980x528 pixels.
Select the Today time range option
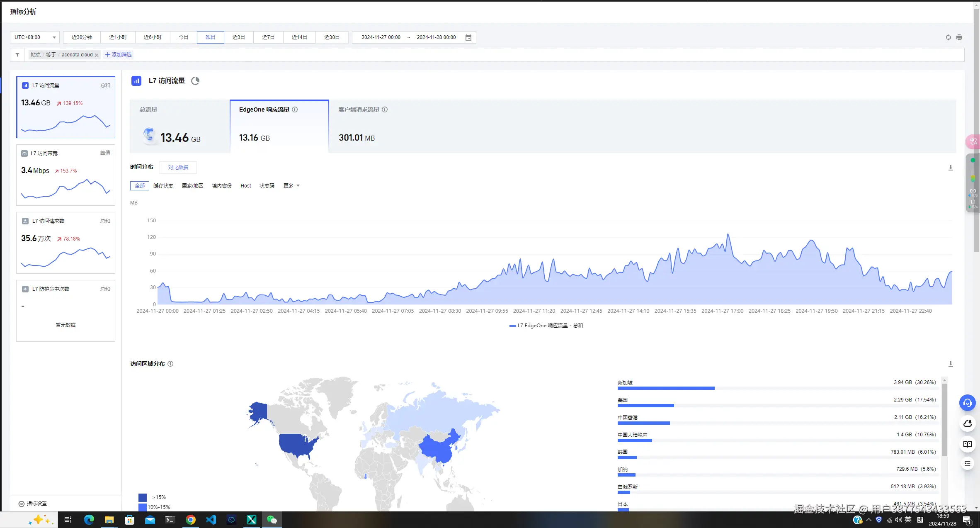183,37
